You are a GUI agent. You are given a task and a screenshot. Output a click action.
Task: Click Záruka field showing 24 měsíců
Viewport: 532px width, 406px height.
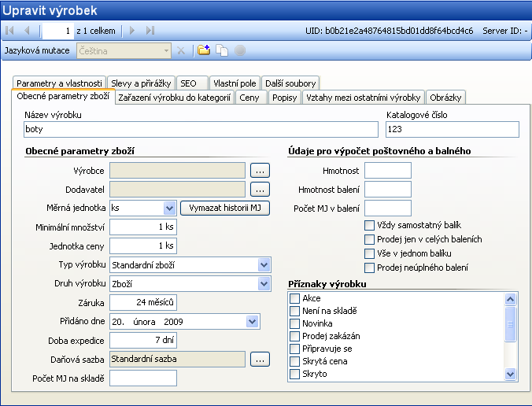(143, 303)
